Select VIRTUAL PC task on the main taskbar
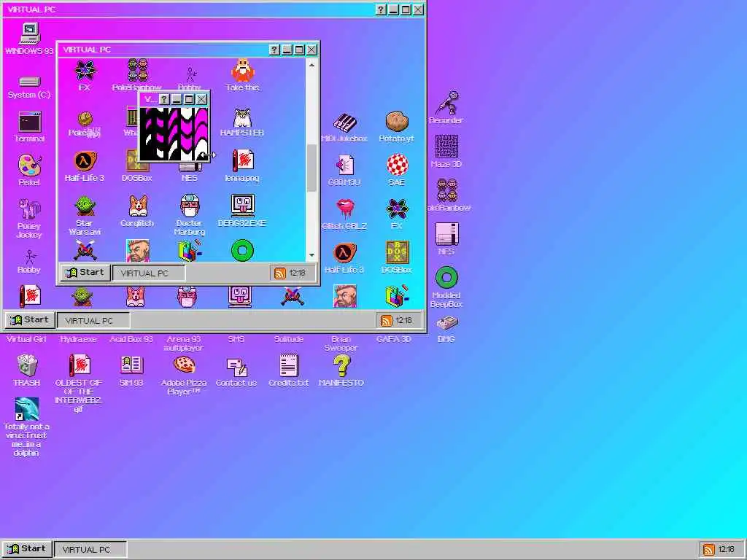 coord(90,550)
